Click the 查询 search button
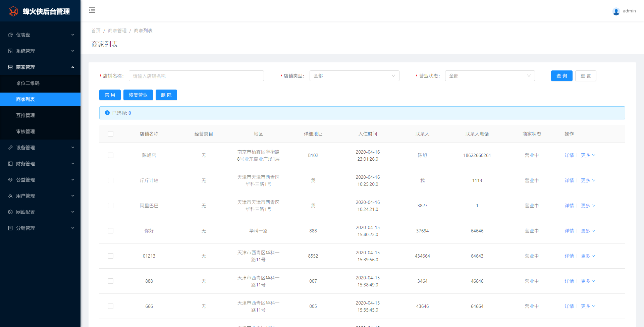This screenshot has height=327, width=644. pos(561,76)
